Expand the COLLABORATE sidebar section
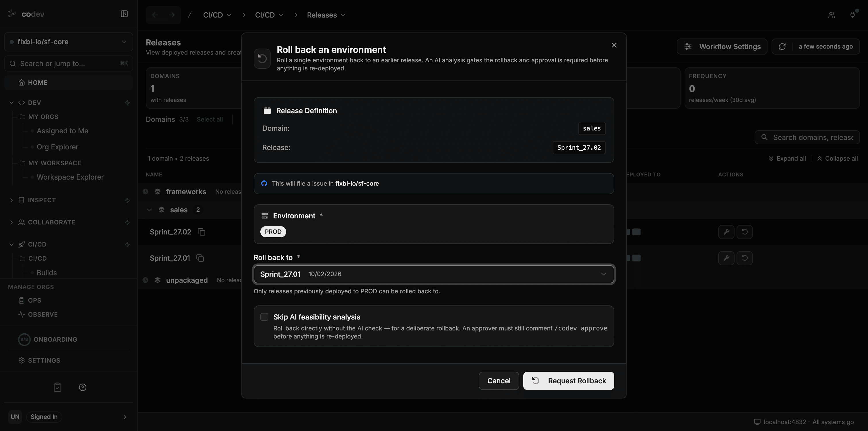 pos(11,223)
